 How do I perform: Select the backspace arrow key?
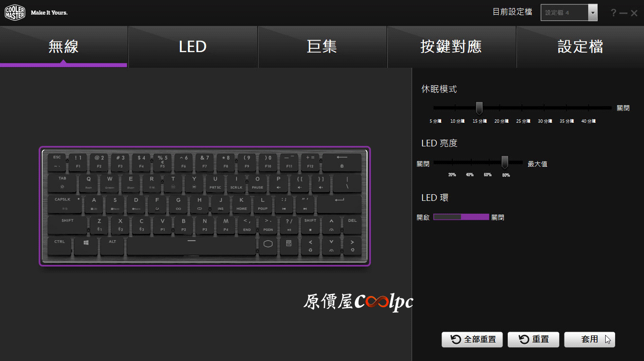click(x=342, y=161)
